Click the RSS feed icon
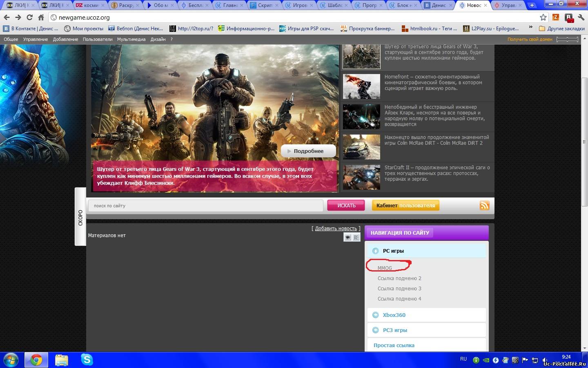This screenshot has height=368, width=588. click(484, 205)
